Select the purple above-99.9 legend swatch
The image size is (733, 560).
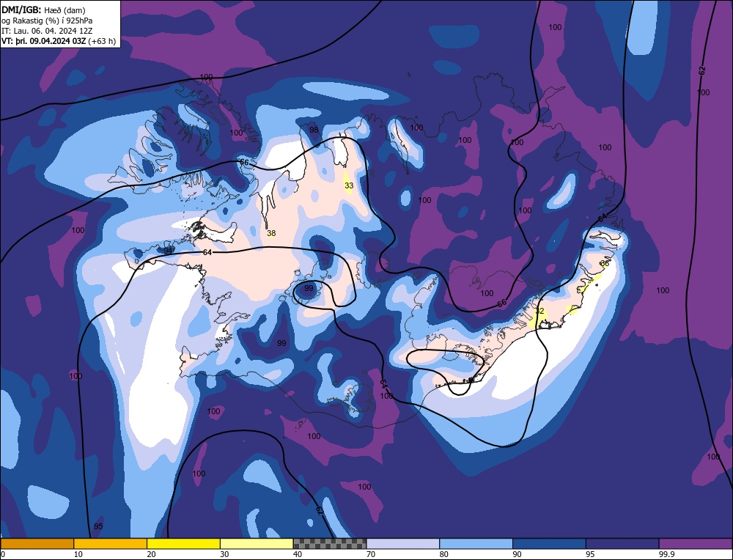(696, 543)
